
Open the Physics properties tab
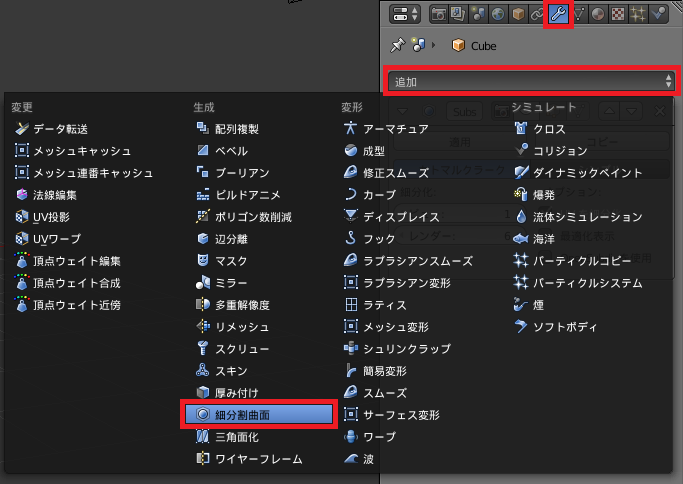[659, 14]
